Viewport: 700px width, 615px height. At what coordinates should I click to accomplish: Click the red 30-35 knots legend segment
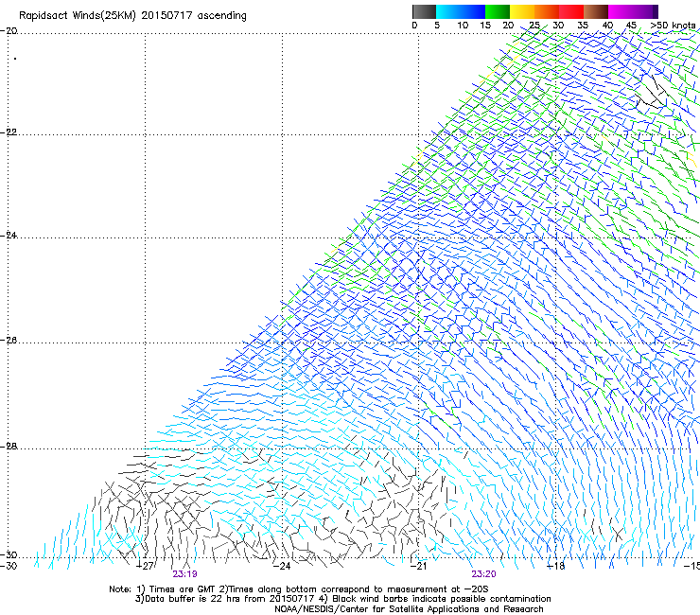click(x=571, y=11)
